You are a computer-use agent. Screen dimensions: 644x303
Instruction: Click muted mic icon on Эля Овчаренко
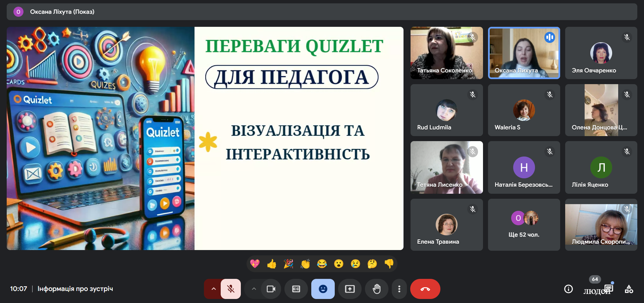pos(627,37)
